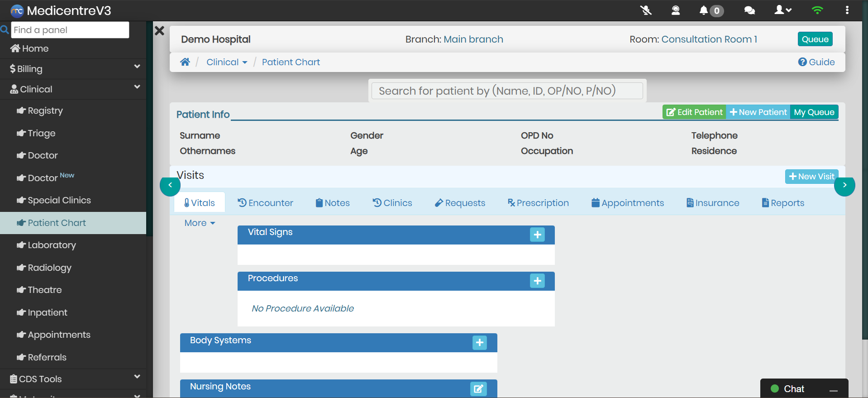Add a new Vital Signs entry
The width and height of the screenshot is (868, 398).
click(537, 235)
